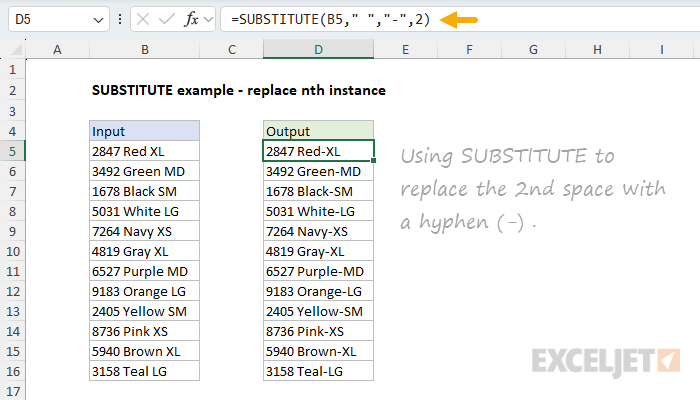
Task: Select cell '3158 Teal LG'
Action: coord(145,371)
